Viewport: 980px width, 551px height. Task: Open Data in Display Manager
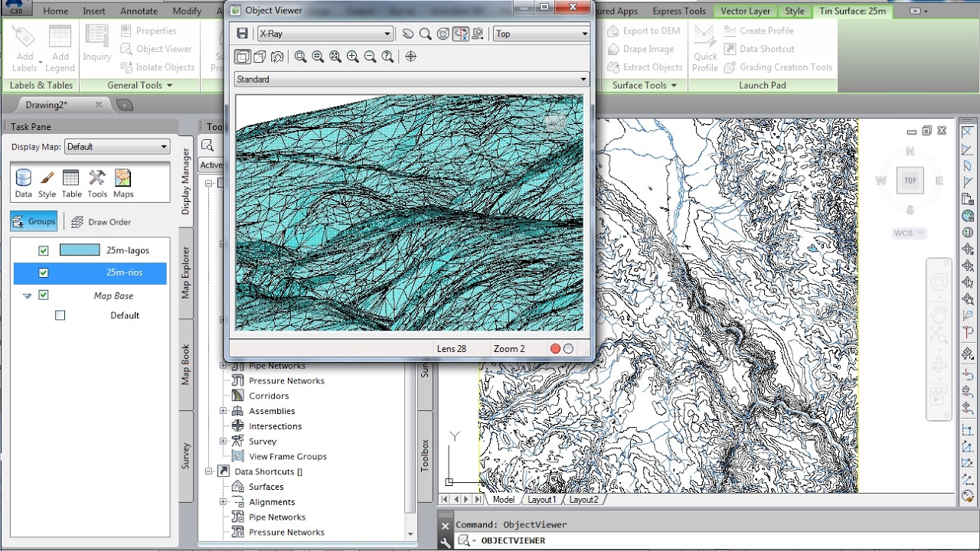[24, 184]
